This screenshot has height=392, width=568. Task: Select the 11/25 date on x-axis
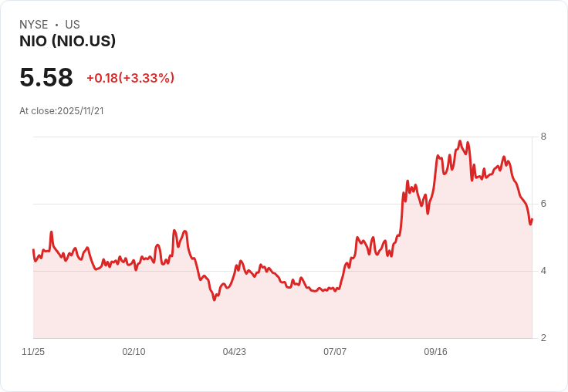33,352
